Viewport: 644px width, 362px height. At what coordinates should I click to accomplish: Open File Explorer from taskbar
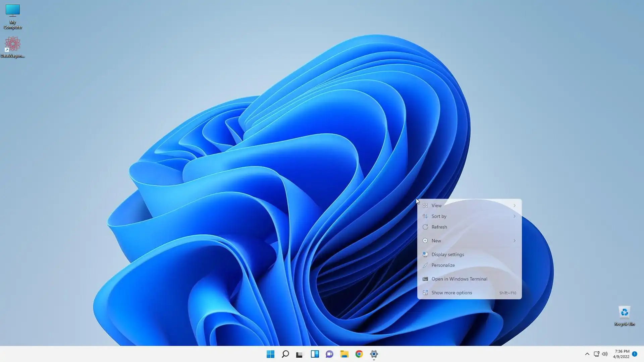click(x=344, y=354)
